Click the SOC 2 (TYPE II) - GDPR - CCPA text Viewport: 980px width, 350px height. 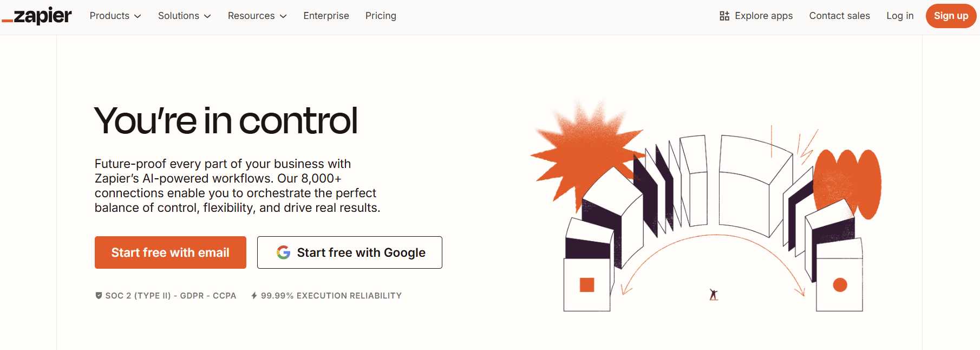171,295
